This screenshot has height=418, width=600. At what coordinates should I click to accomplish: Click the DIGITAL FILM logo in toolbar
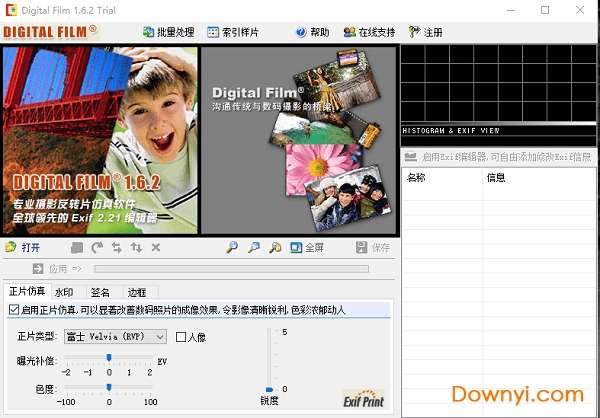[x=50, y=32]
